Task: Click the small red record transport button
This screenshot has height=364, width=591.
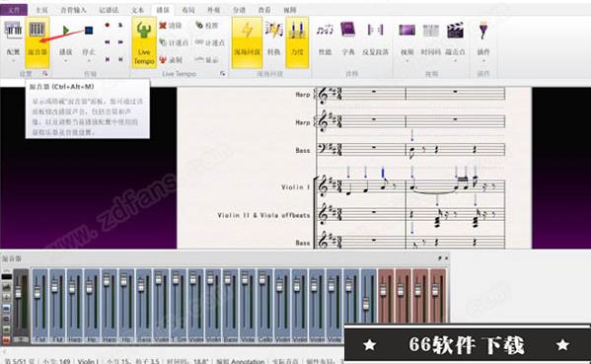Action: point(107,25)
